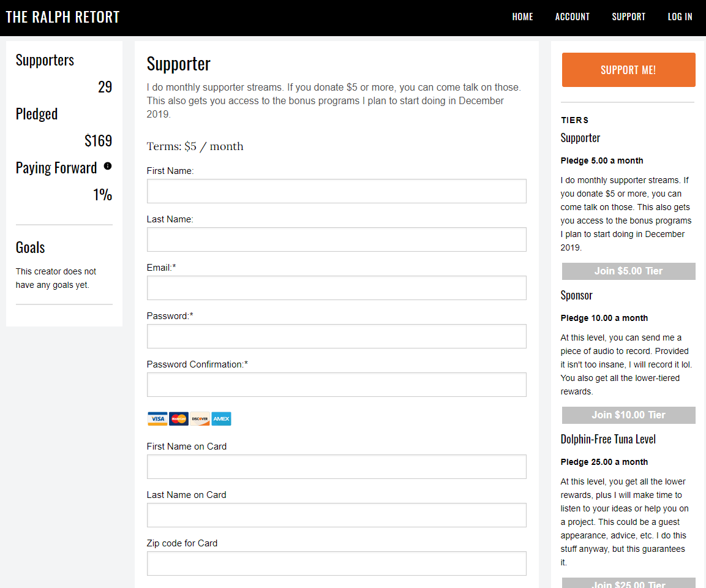706x588 pixels.
Task: Click the Dolphin-Free Tuna Level heading
Action: tap(608, 439)
